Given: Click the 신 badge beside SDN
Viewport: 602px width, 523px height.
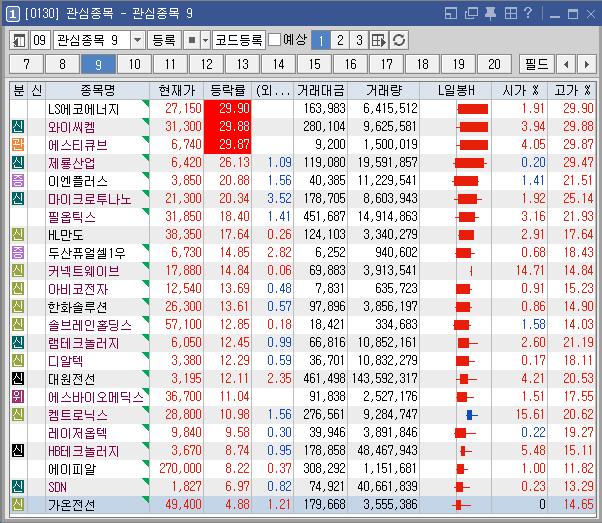Looking at the screenshot, I should tap(18, 487).
